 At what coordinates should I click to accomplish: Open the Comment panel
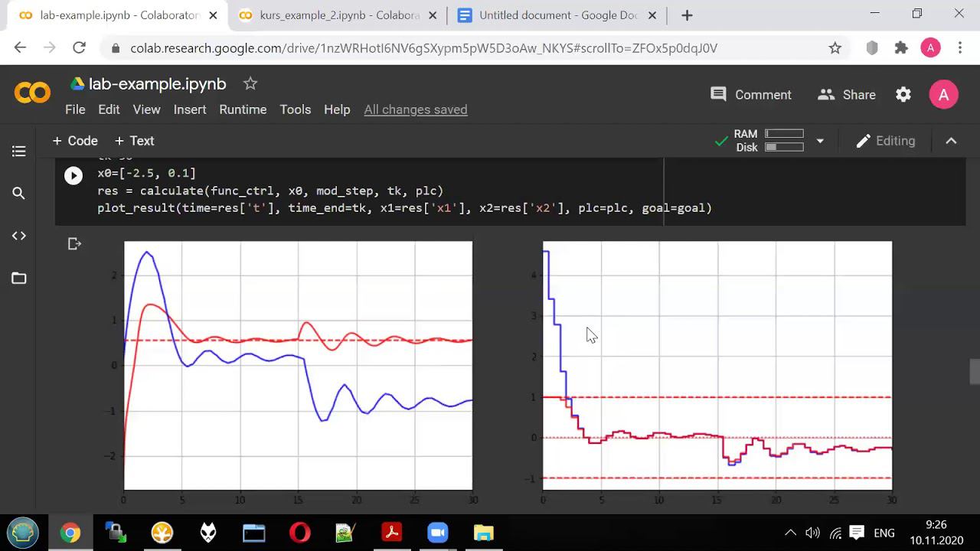click(751, 95)
